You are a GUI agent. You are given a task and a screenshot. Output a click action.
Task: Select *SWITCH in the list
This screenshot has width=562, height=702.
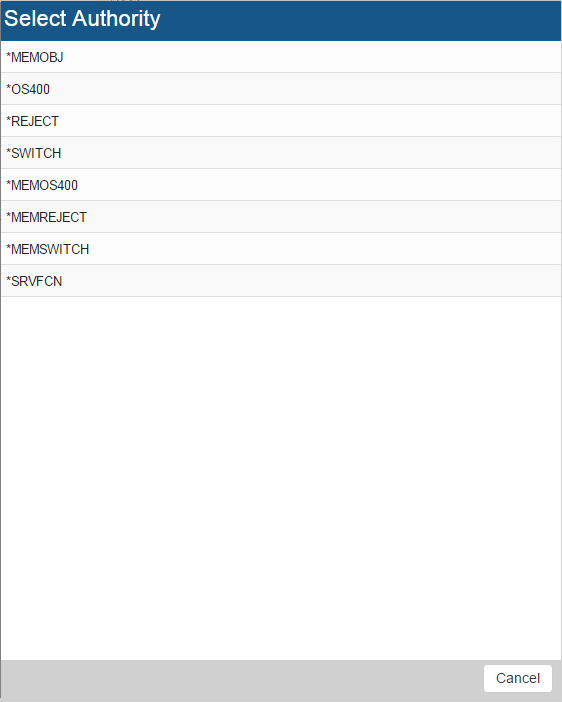tap(281, 153)
